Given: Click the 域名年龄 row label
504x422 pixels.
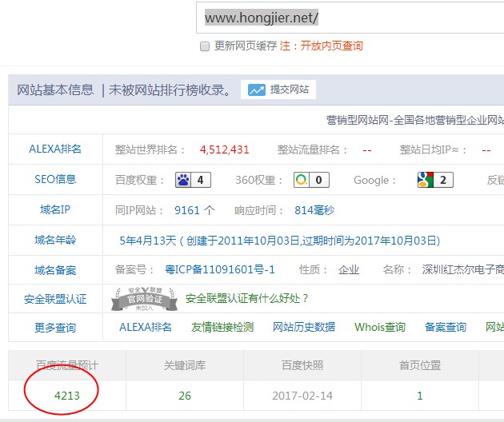Looking at the screenshot, I should tap(55, 240).
